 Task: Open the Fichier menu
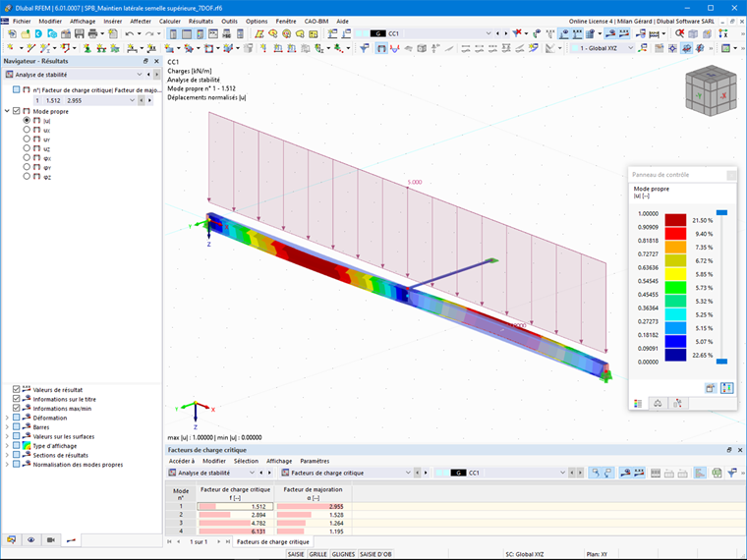click(x=22, y=21)
